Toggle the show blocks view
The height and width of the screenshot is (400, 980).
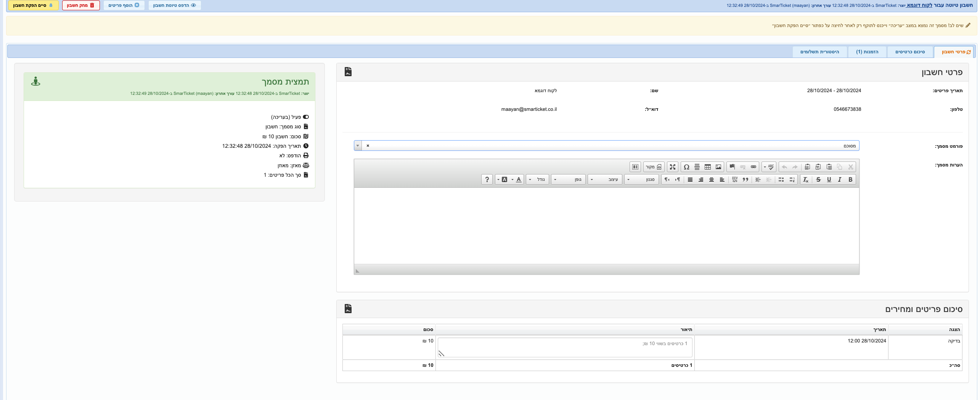[x=635, y=167]
